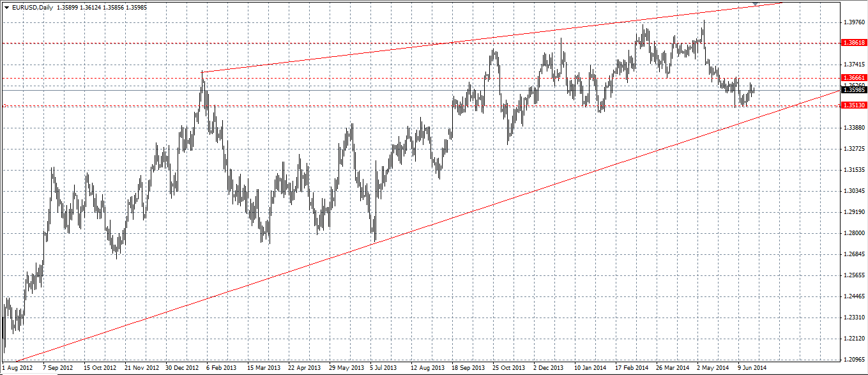Click the 1.33880 price scale value
Screen dimensions: 868x375
pos(854,128)
